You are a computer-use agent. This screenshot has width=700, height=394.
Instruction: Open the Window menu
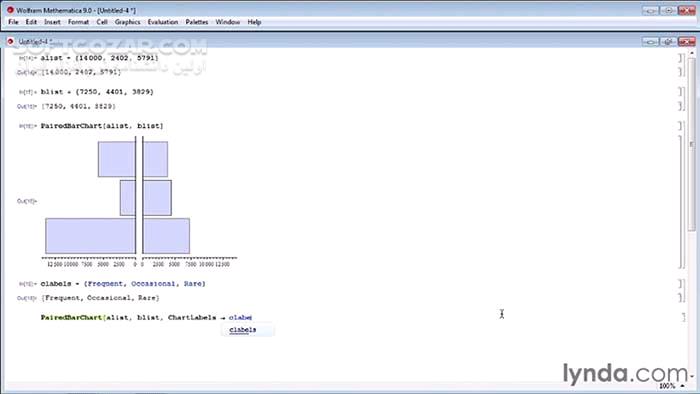click(228, 22)
